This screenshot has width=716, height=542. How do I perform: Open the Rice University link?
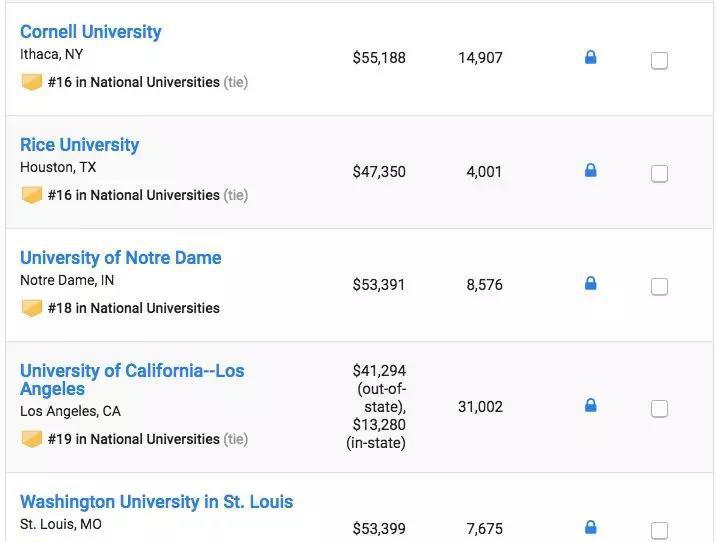79,145
